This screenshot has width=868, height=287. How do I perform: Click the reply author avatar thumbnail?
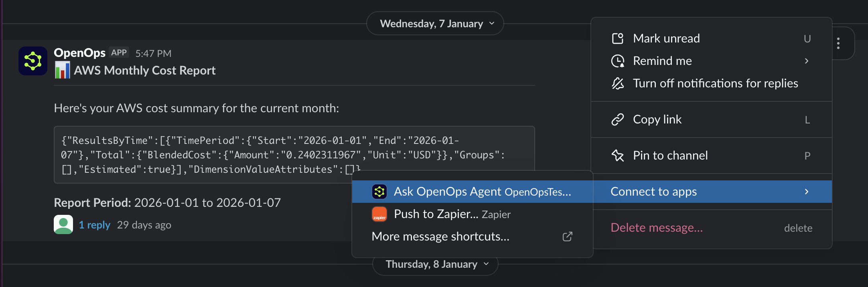63,224
